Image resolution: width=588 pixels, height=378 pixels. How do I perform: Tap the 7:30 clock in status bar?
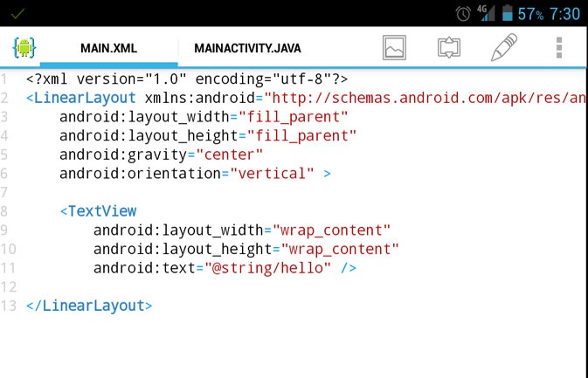(x=564, y=14)
